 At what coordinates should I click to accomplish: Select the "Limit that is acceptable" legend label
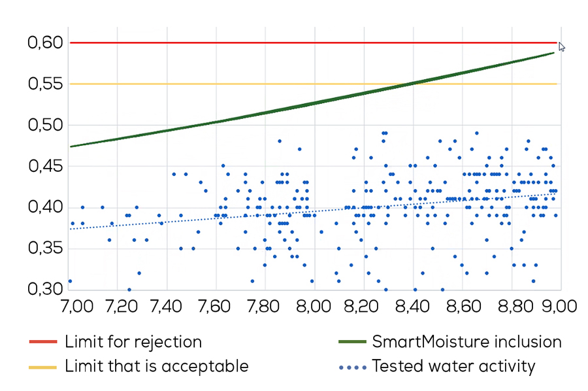tap(156, 367)
